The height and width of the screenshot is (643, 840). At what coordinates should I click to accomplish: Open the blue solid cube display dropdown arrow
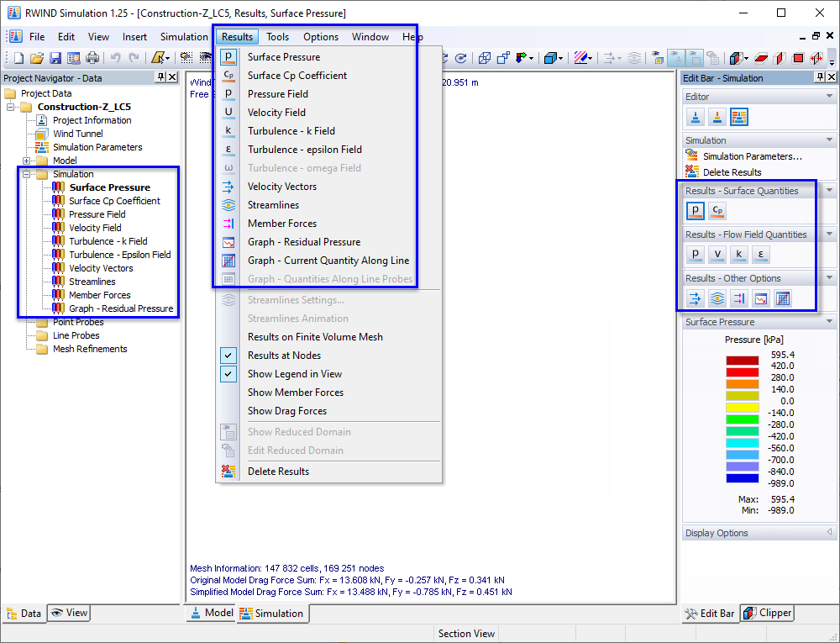pyautogui.click(x=559, y=58)
